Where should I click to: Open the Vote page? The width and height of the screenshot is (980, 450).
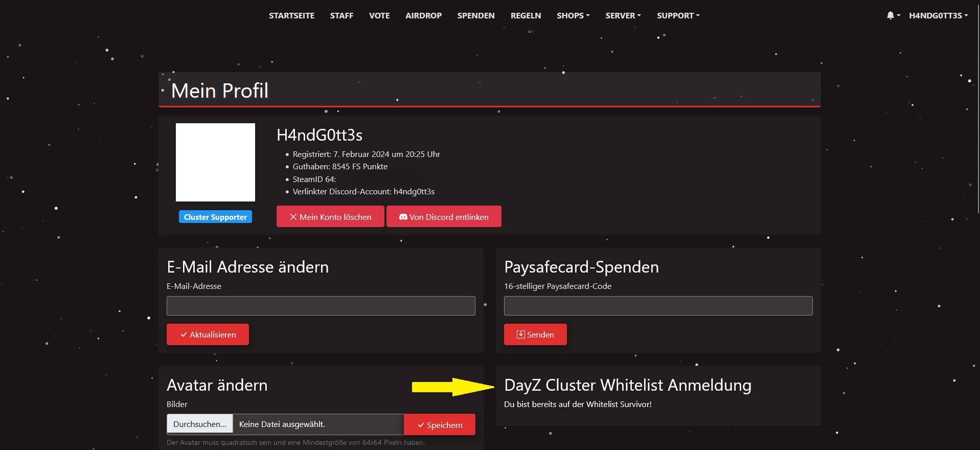[x=379, y=15]
